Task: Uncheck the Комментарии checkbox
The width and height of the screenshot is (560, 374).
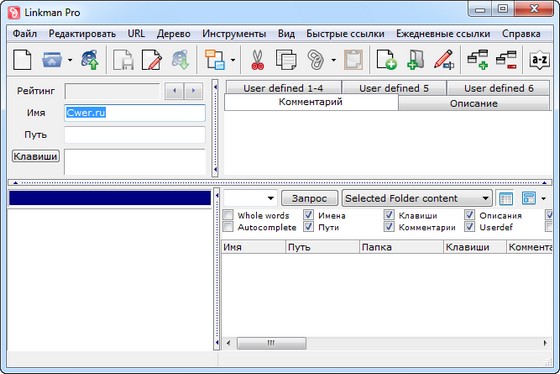Action: click(x=389, y=227)
